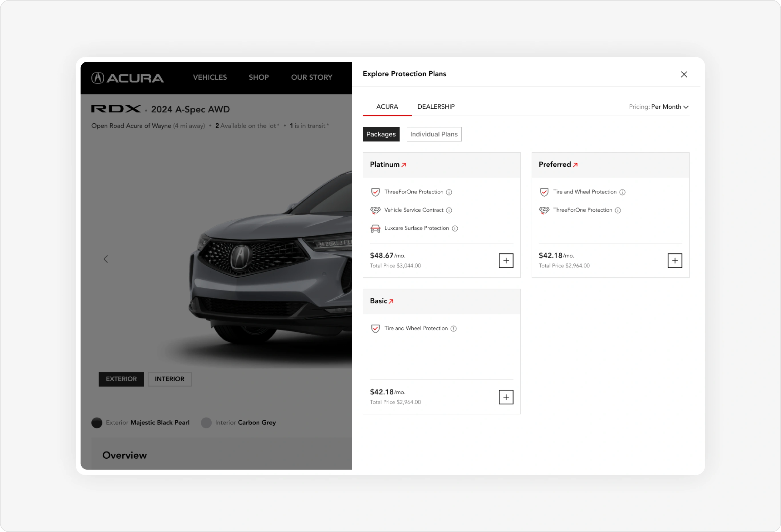Screen dimensions: 781x532
Task: Show info for Basic Tire and Wheel Protection
Action: pos(454,329)
